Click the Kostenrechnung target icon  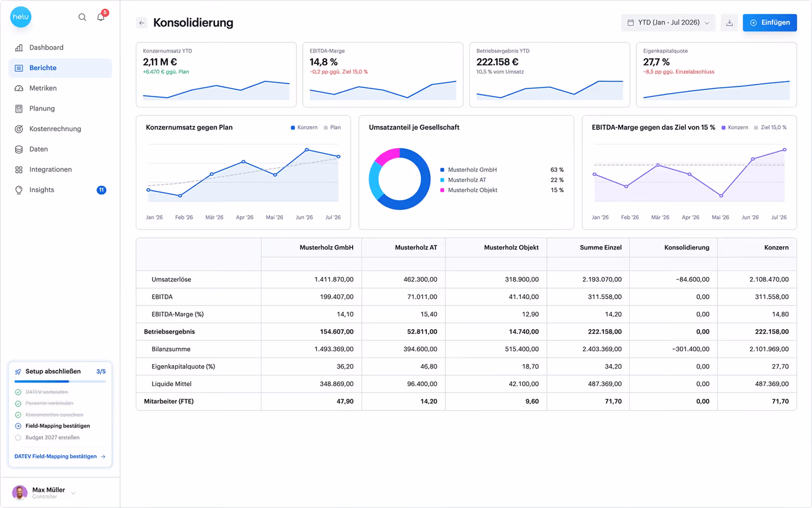[x=19, y=129]
